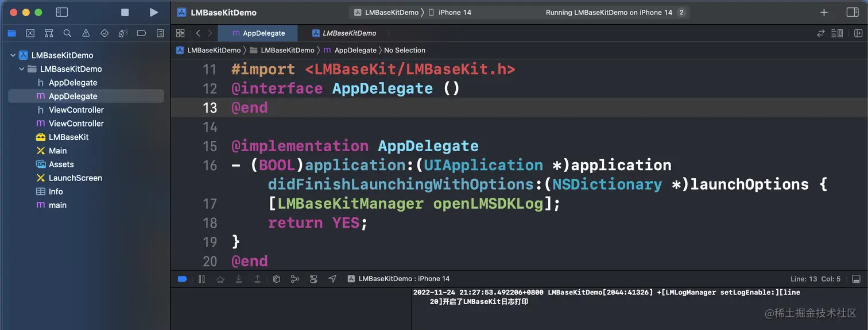Click the console log output text
The width and height of the screenshot is (868, 330).
[x=606, y=297]
